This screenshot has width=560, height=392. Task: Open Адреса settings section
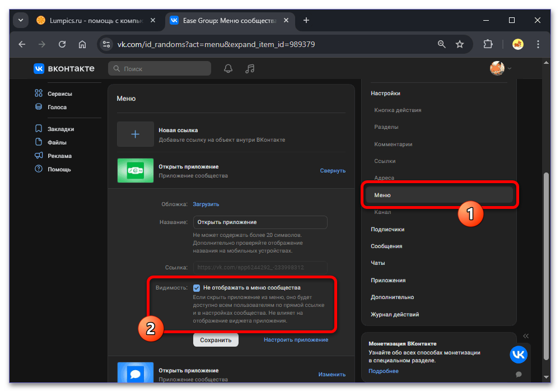click(384, 178)
